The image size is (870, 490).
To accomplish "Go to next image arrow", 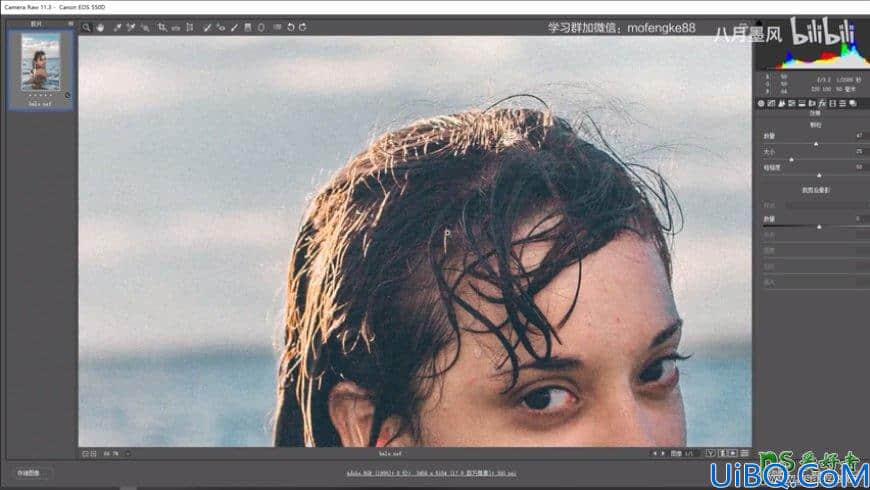I will 663,453.
